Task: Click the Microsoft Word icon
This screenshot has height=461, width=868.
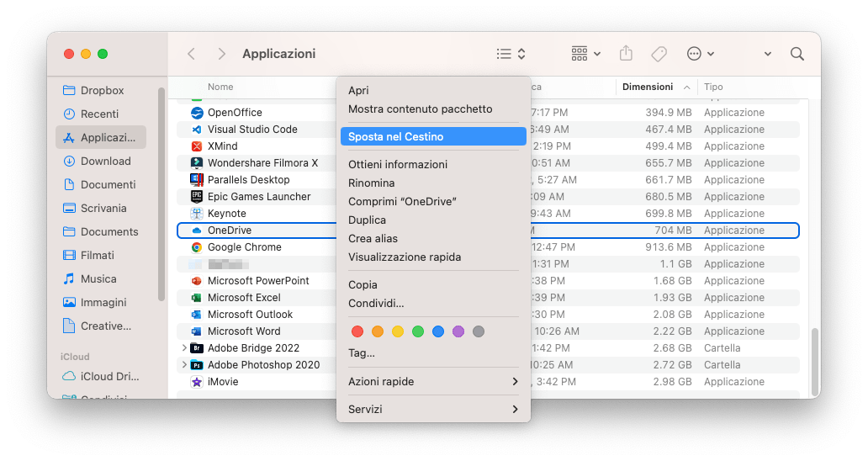Action: (197, 331)
